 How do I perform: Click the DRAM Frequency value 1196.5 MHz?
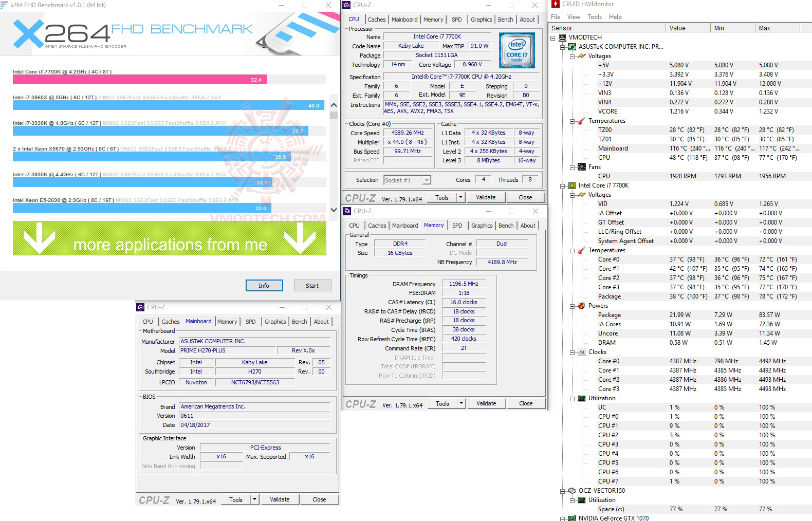pos(464,284)
